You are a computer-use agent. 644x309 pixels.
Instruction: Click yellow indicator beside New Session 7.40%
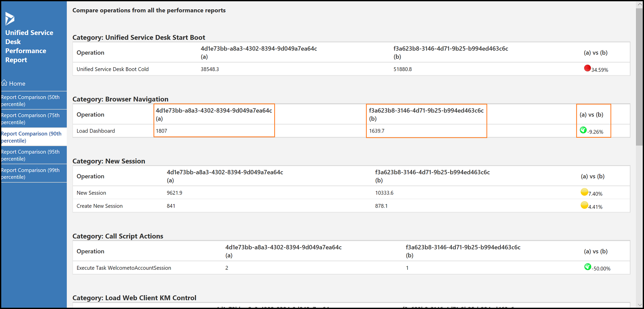tap(584, 192)
